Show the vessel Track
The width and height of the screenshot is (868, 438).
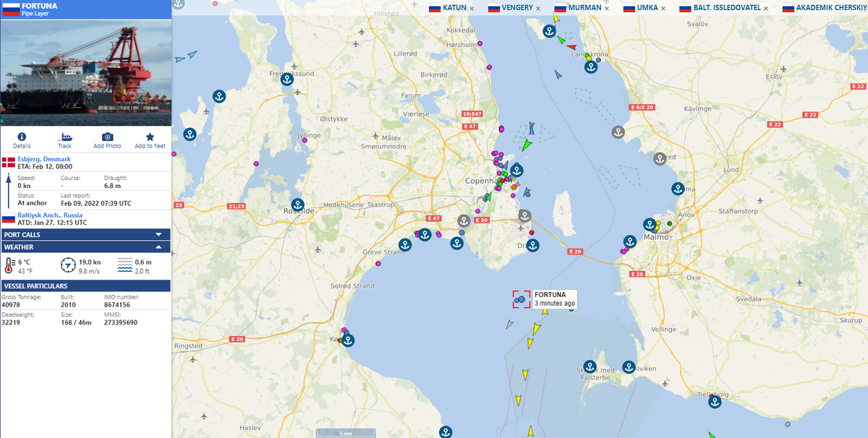pyautogui.click(x=64, y=140)
